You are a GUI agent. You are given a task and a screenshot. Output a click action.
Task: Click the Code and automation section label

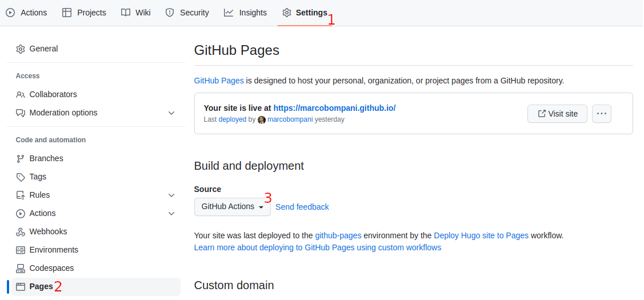tap(51, 140)
